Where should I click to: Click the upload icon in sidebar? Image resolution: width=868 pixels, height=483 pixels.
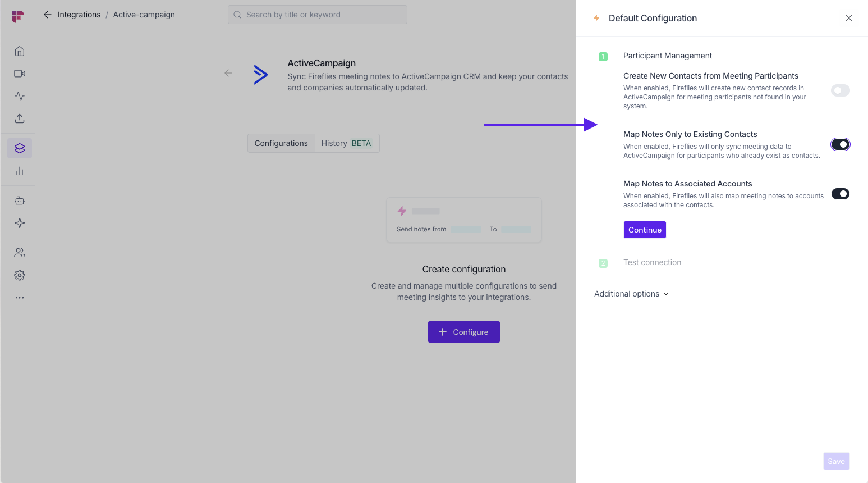[20, 119]
